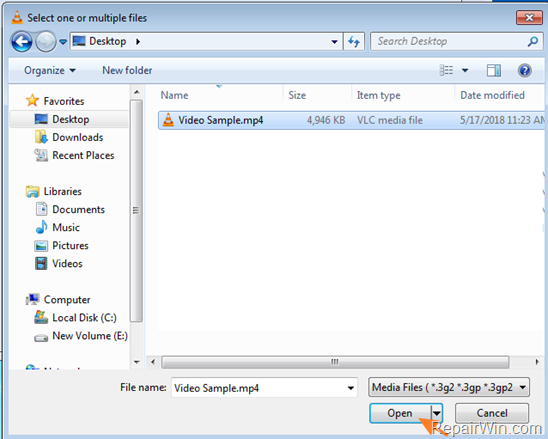The width and height of the screenshot is (548, 439).
Task: Click the Desktop monitor icon in sidebar
Action: (x=41, y=119)
